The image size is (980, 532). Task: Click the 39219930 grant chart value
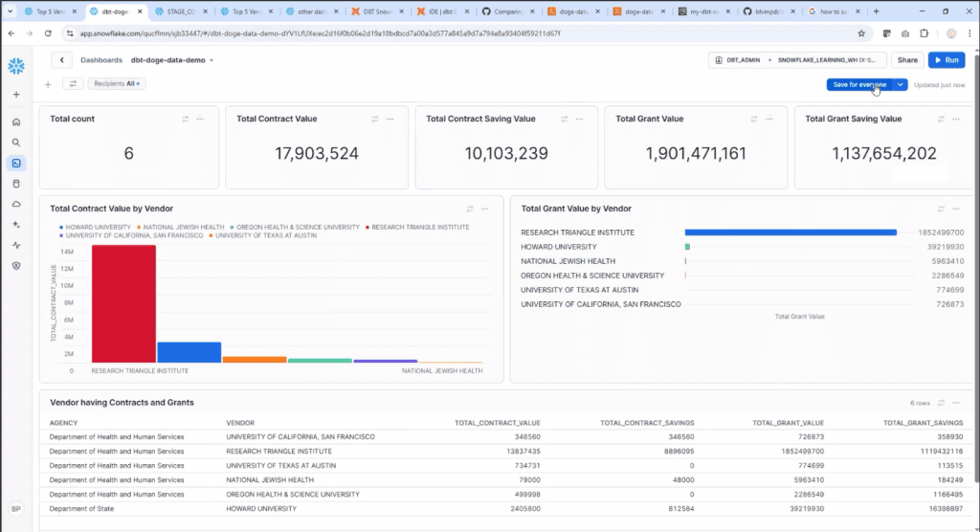(x=945, y=247)
